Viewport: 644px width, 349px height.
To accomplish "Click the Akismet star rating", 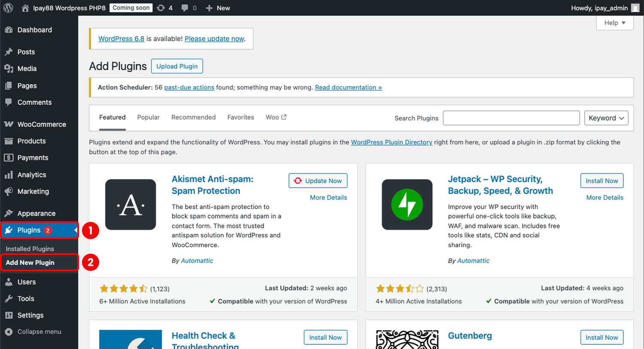I will point(123,289).
